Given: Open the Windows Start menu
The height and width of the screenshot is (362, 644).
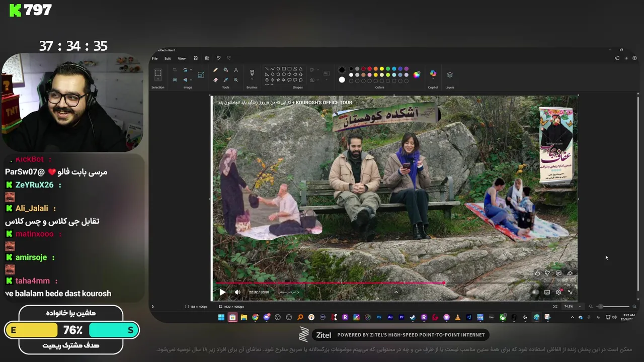Looking at the screenshot, I should tap(221, 317).
